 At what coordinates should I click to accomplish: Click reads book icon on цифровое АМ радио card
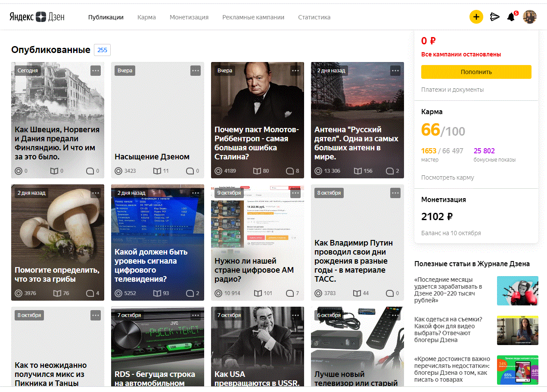click(258, 293)
